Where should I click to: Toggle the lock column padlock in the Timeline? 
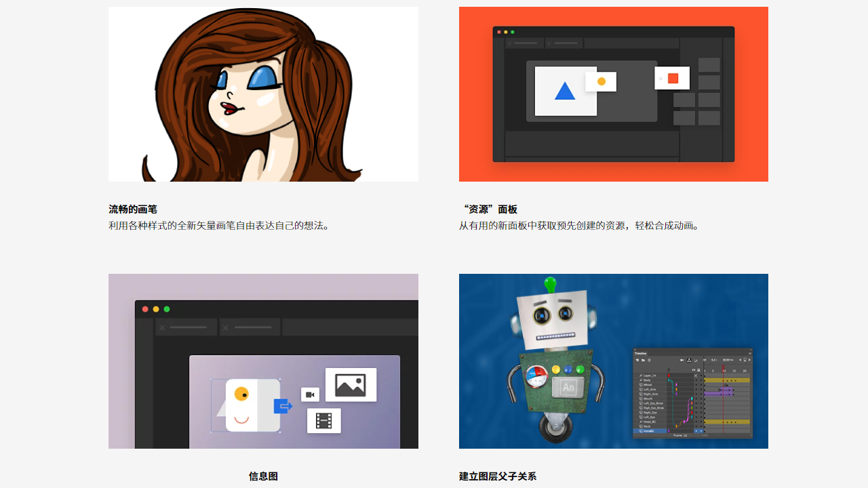coord(699,369)
